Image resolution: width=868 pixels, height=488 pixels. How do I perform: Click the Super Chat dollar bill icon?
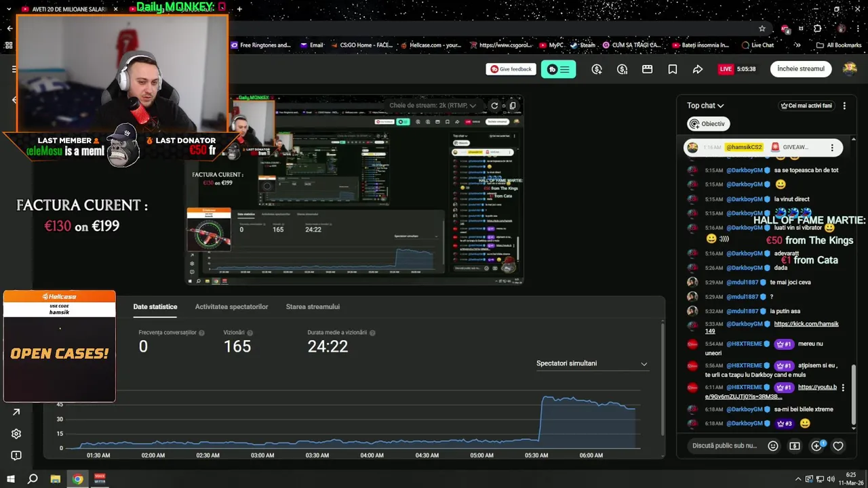tap(795, 446)
